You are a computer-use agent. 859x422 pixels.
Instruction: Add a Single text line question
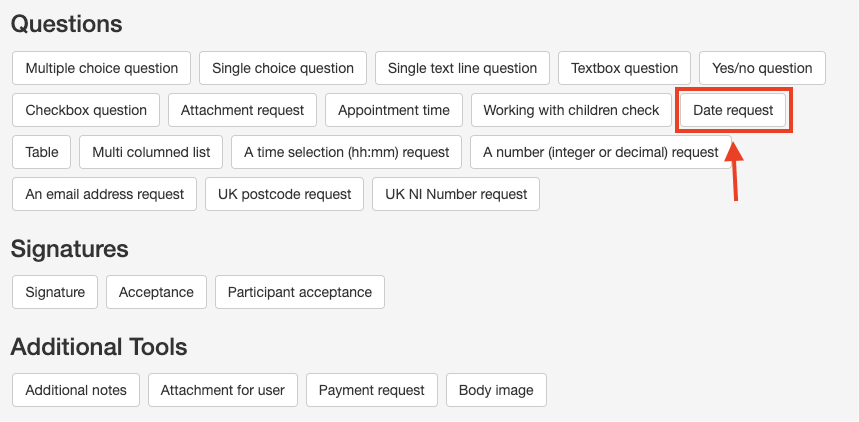[462, 68]
